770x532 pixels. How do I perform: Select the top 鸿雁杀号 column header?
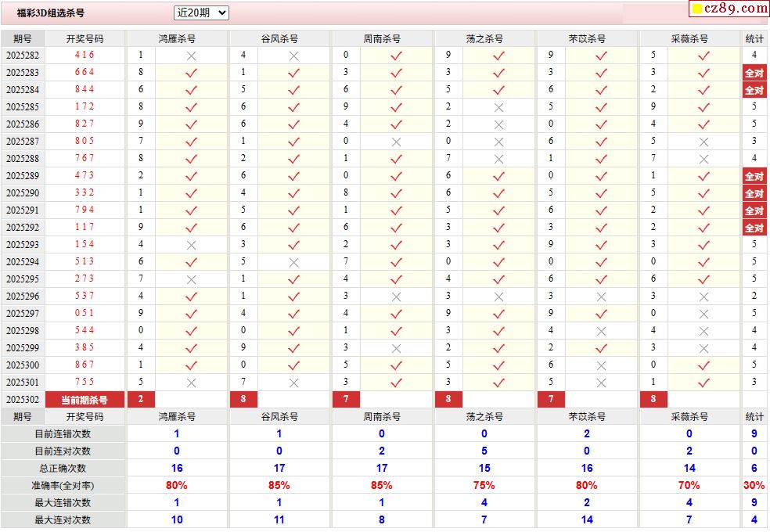point(177,38)
